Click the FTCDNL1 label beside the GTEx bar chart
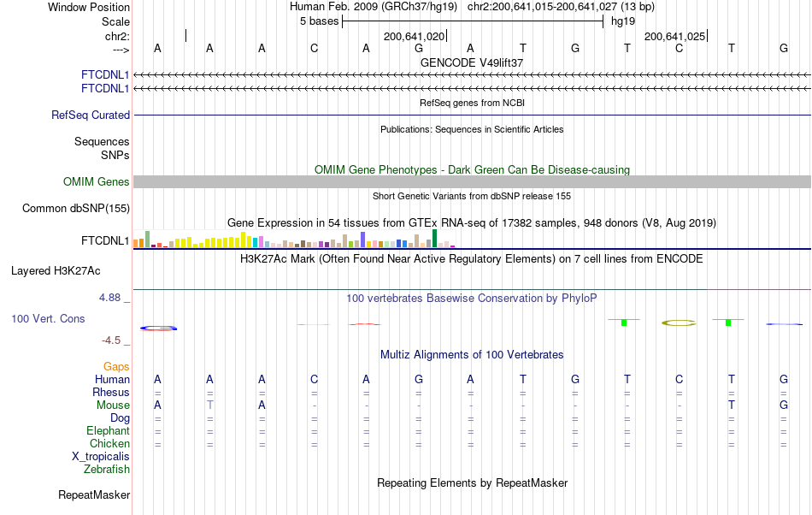Viewport: 812px width, 515px height. pos(104,241)
